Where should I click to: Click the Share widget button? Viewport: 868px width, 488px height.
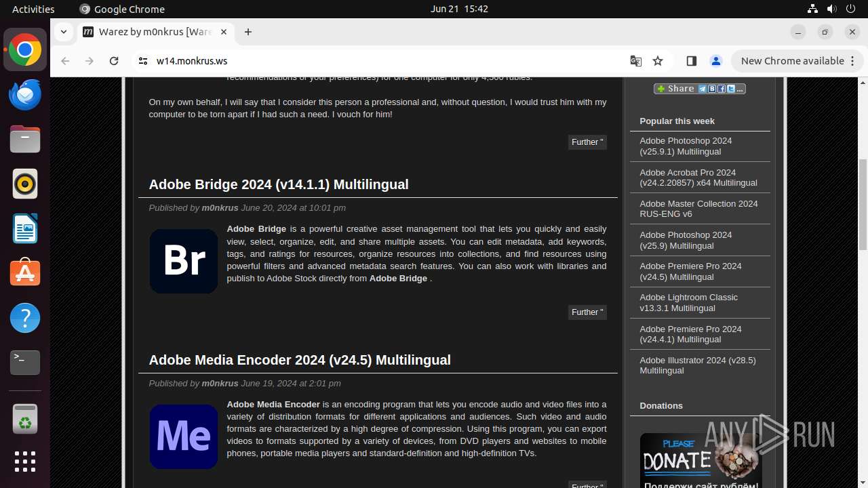point(699,89)
